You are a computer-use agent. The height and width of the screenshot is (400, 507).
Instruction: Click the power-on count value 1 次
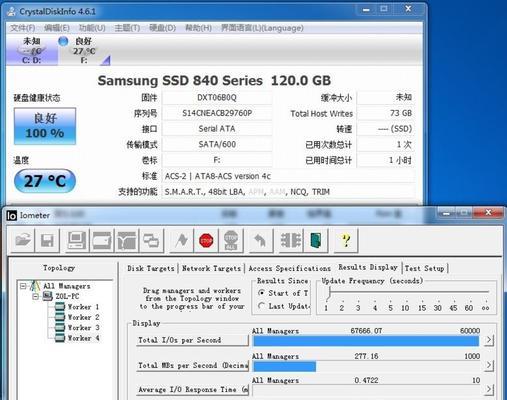click(385, 145)
